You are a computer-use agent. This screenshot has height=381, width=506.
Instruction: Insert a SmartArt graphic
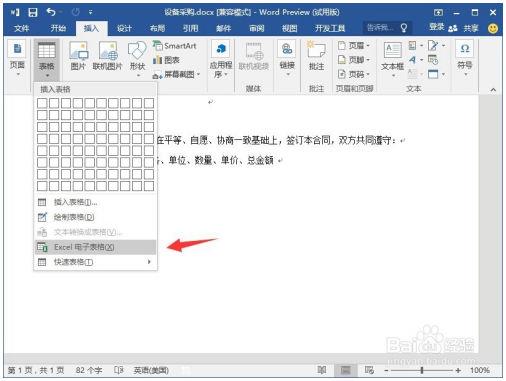click(x=175, y=46)
